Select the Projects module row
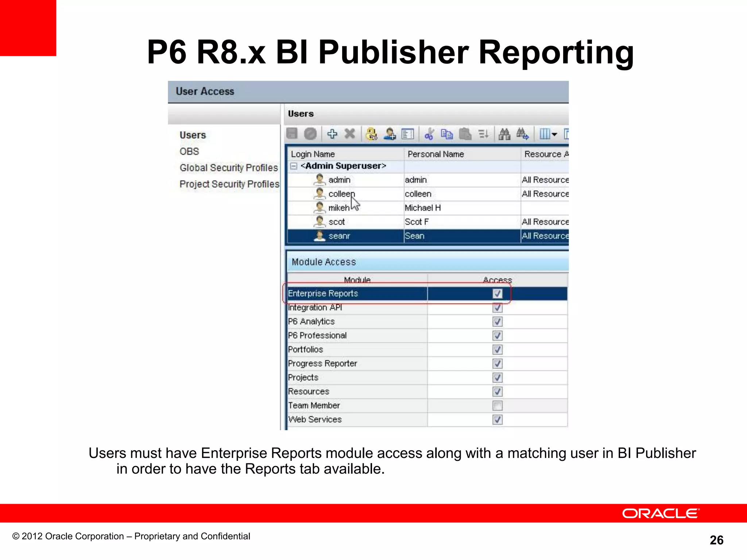This screenshot has width=747, height=560. point(427,378)
